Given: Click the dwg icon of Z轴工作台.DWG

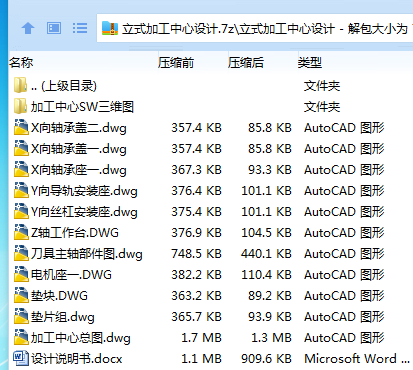Looking at the screenshot, I should 21,233.
